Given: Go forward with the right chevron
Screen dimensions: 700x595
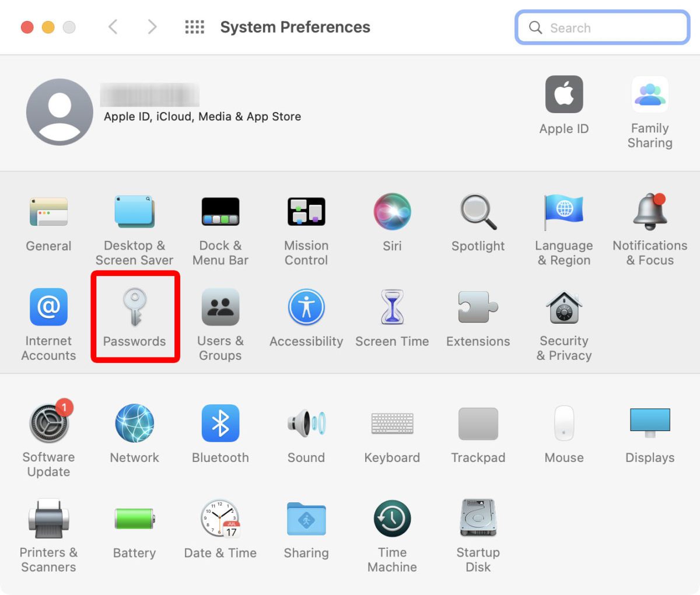Looking at the screenshot, I should click(x=152, y=27).
